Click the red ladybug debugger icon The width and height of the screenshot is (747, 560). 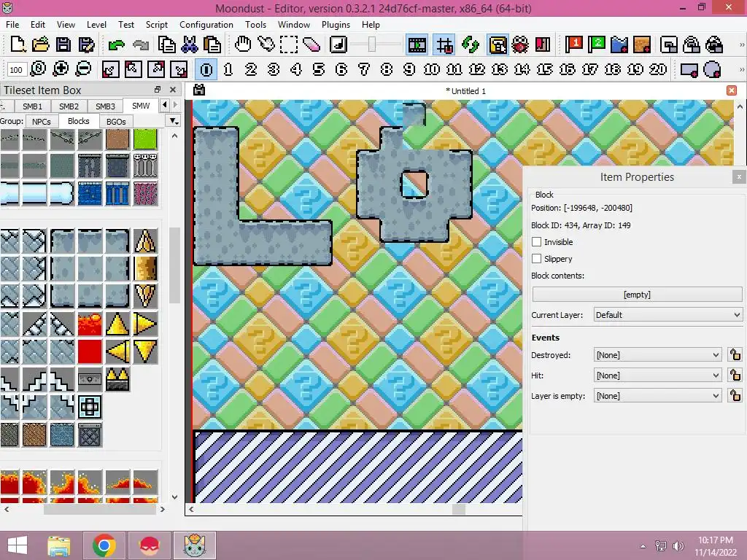[520, 44]
